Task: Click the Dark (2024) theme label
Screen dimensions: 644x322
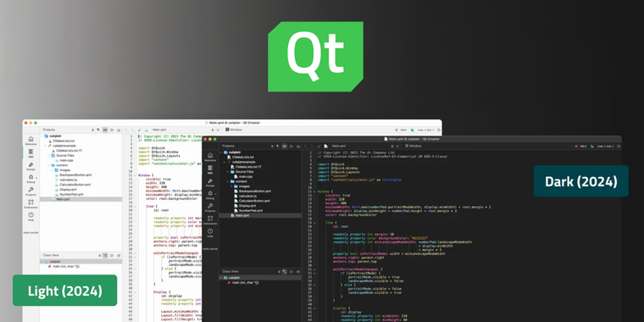Action: tap(580, 181)
